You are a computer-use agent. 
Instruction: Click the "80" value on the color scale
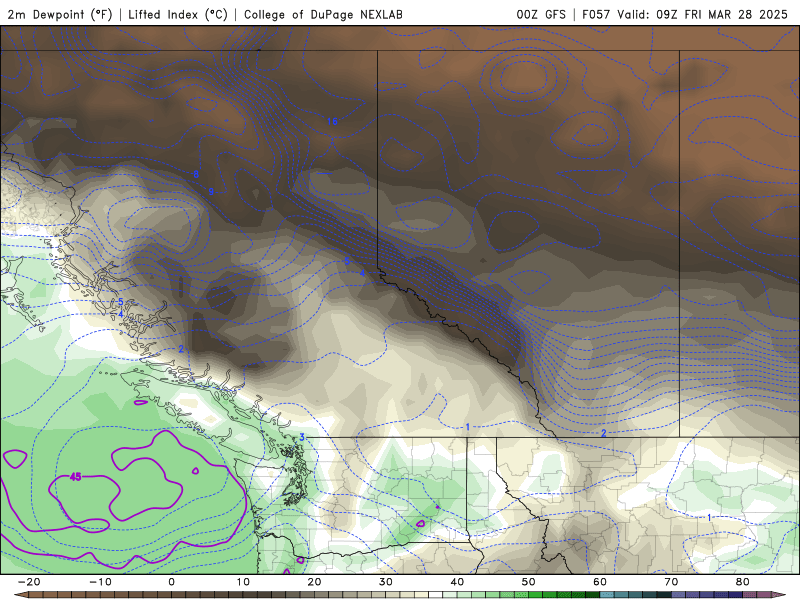coord(743,582)
